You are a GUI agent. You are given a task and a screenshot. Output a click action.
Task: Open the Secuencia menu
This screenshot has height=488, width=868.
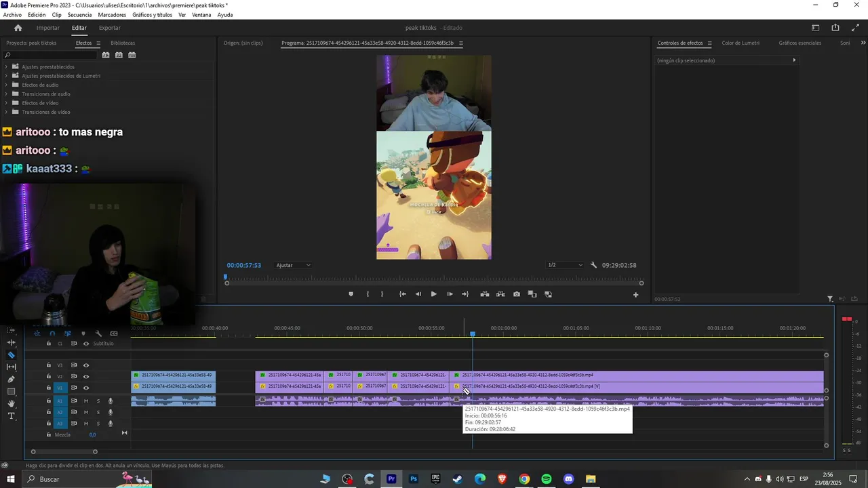click(x=79, y=15)
